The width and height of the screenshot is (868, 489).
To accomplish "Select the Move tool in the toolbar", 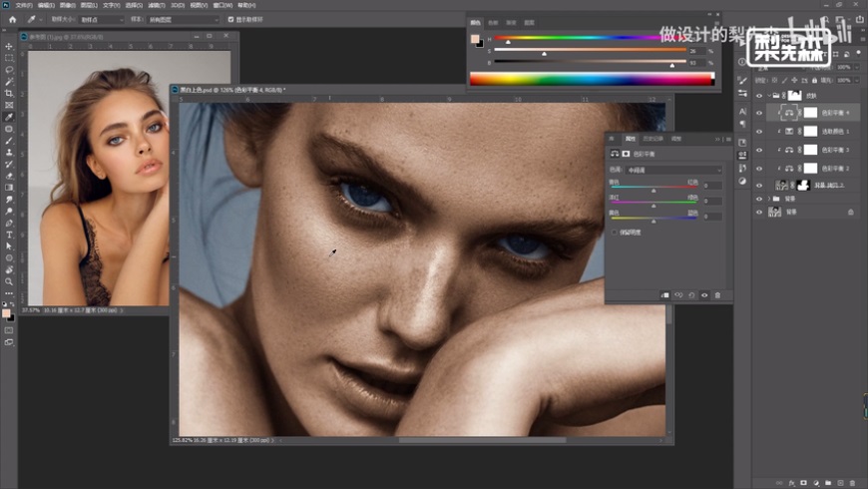I will click(x=9, y=46).
